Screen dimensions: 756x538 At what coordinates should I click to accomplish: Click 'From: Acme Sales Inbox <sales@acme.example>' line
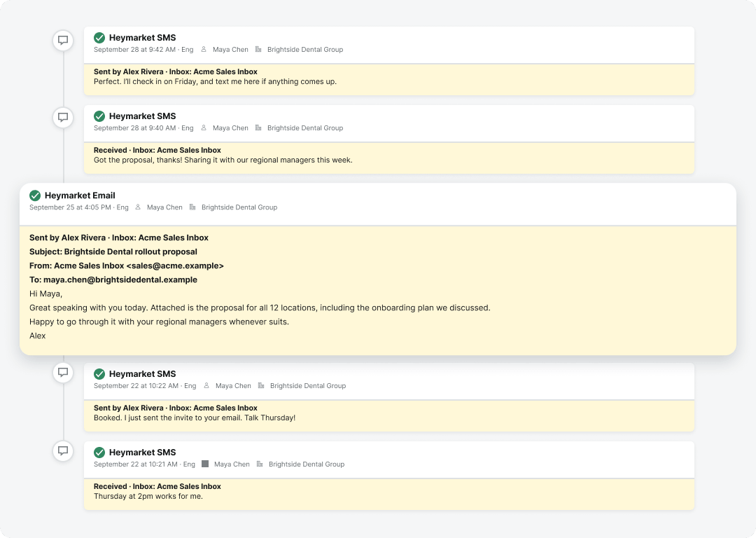126,265
